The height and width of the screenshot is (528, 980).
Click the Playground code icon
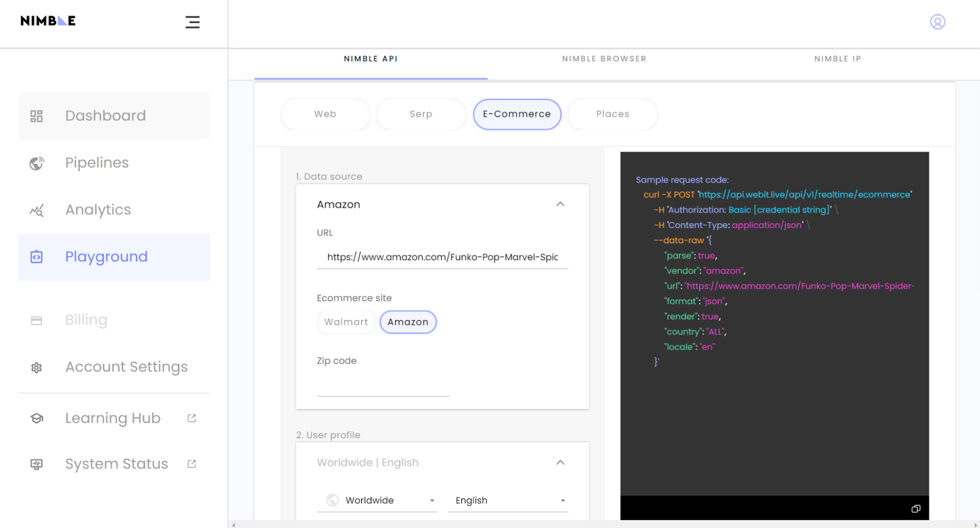[36, 257]
